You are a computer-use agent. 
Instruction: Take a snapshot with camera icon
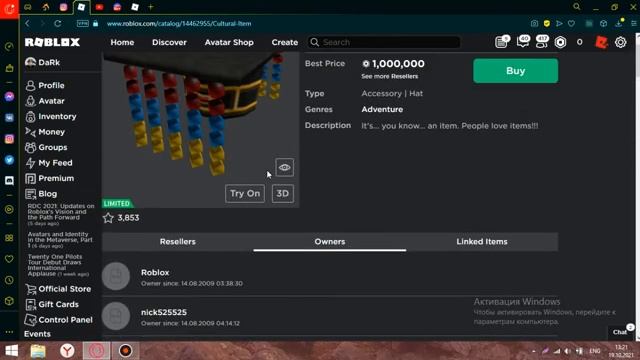click(x=534, y=23)
